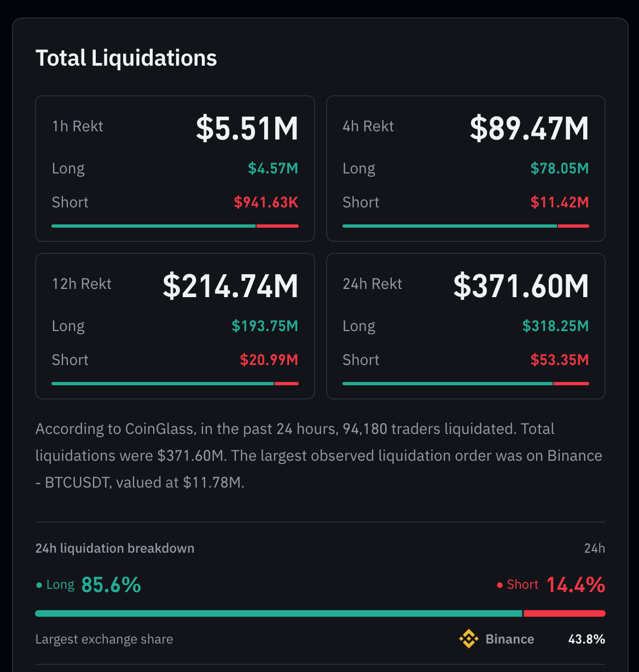
Task: Click 1h short value $941.63K
Action: [x=266, y=202]
